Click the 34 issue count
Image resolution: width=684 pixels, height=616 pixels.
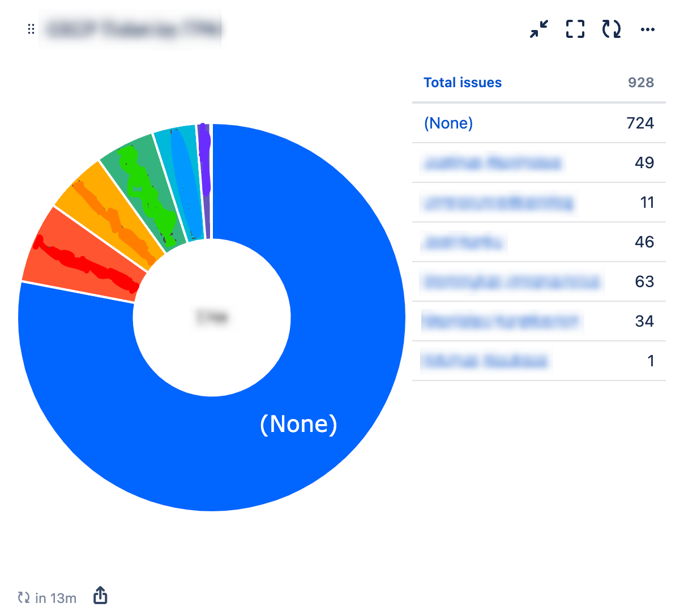coord(644,321)
